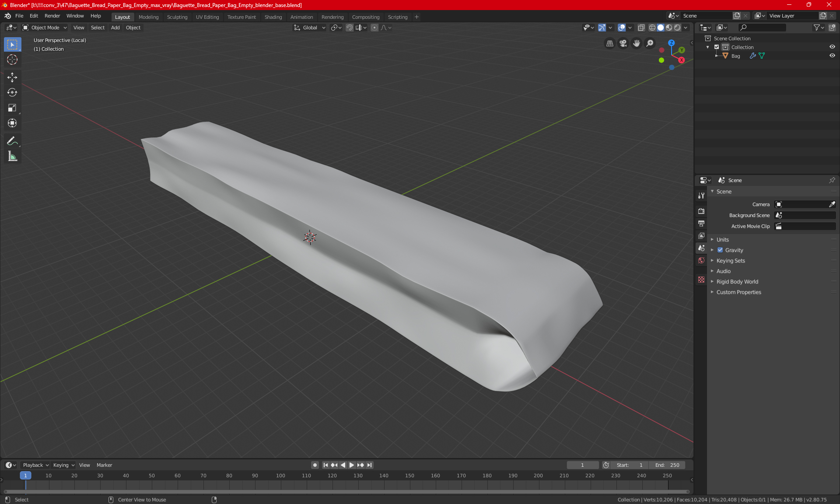Click the camera eyedropper icon
The width and height of the screenshot is (840, 504).
pyautogui.click(x=832, y=204)
